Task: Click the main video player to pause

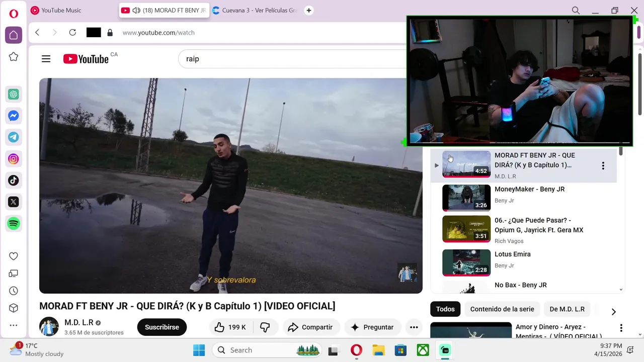Action: click(x=231, y=186)
